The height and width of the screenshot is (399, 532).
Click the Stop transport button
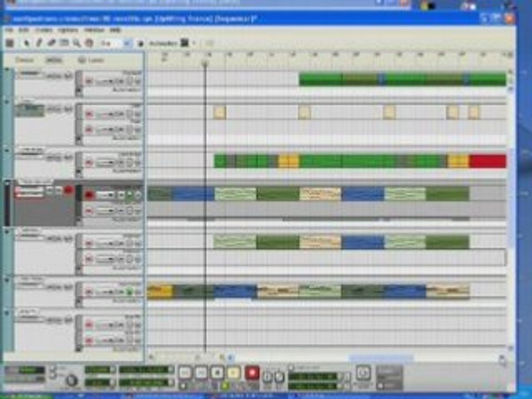click(217, 373)
